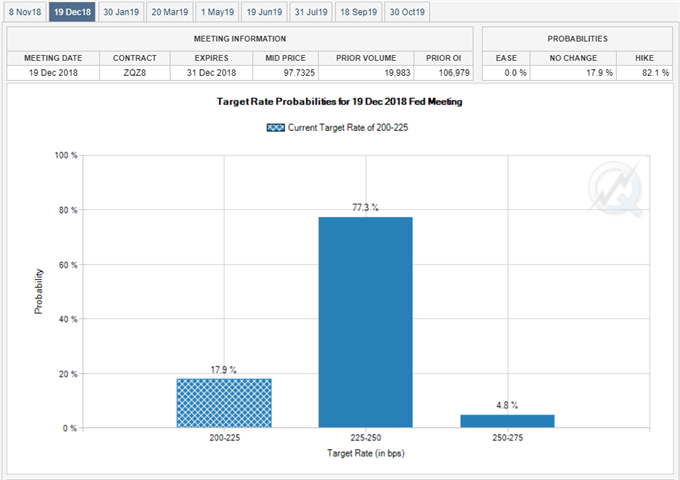Viewport: 680px width, 480px height.
Task: Click the small 250-275 probability bar
Action: point(507,421)
